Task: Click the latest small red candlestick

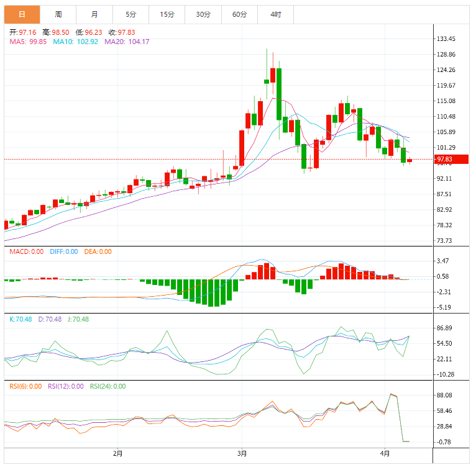Action: (410, 161)
